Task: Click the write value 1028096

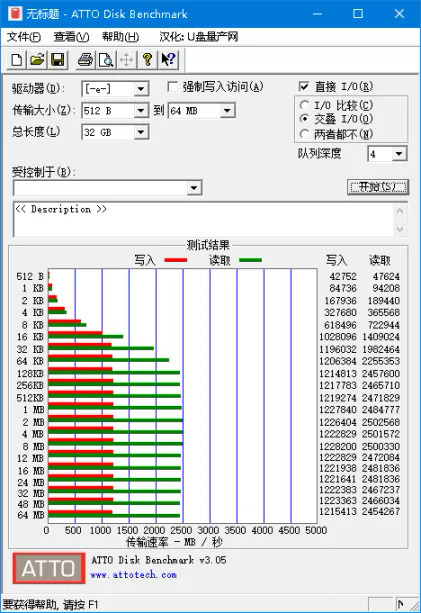Action: [x=338, y=337]
